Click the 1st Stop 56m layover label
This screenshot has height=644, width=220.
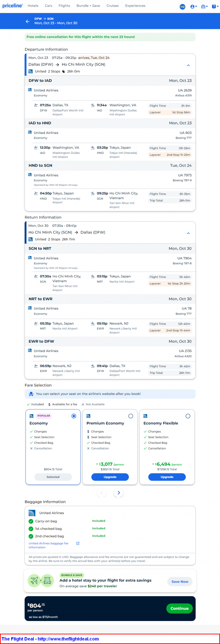pyautogui.click(x=181, y=112)
